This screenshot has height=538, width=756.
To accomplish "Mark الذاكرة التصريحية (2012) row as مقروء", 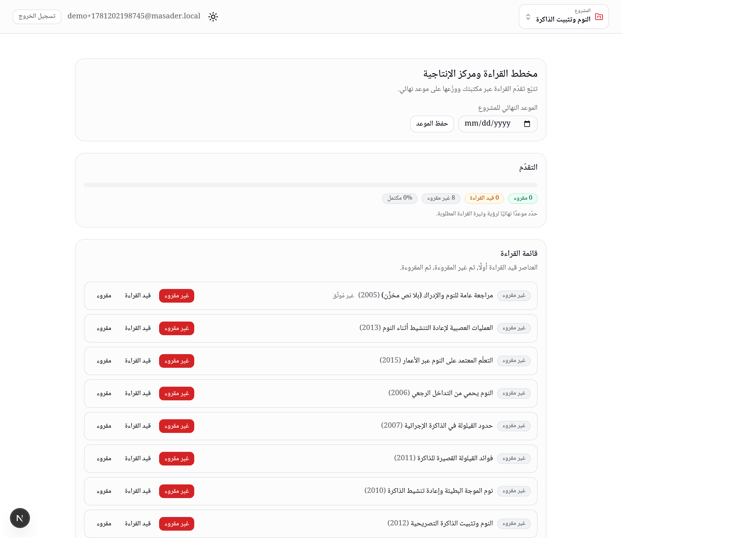I will coord(104,524).
